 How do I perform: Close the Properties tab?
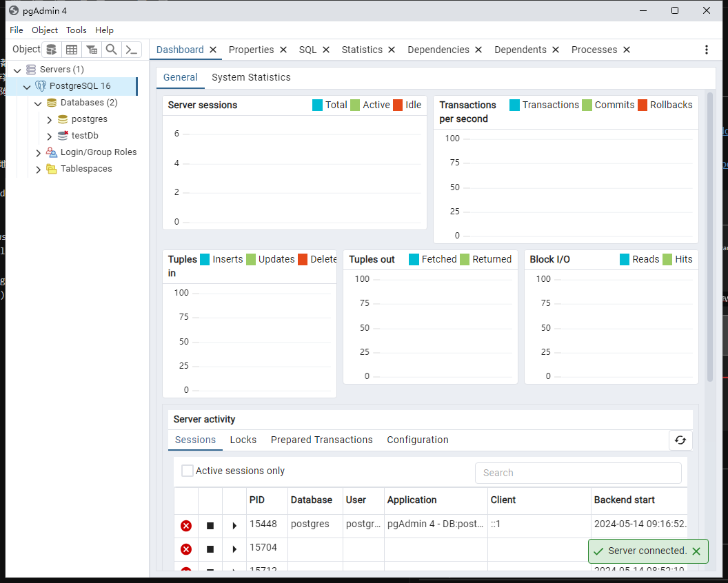(x=283, y=50)
